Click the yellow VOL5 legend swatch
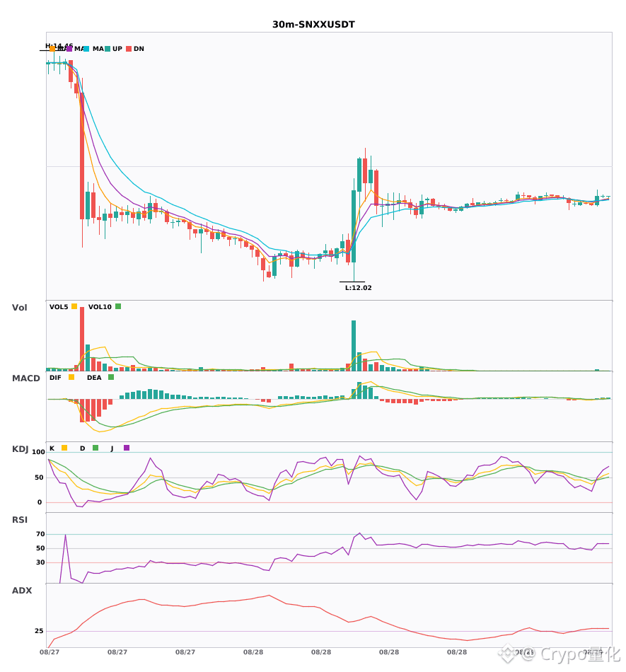Image resolution: width=626 pixels, height=672 pixels. coord(74,306)
